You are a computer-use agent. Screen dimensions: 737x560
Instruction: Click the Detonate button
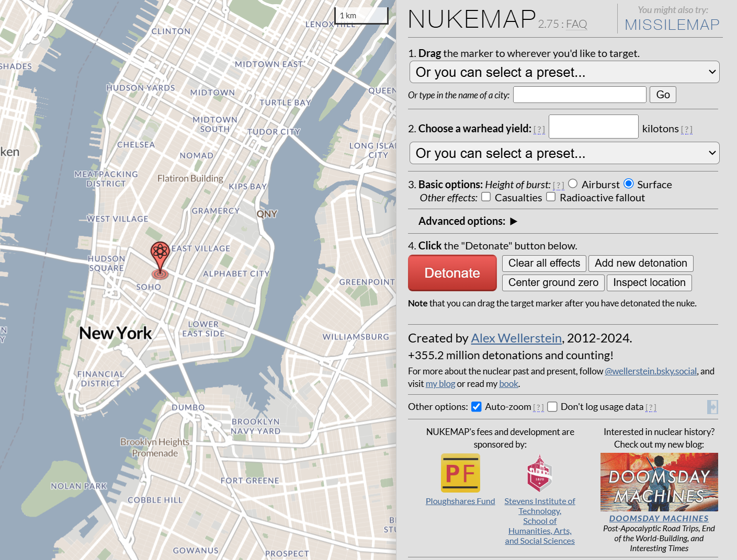point(452,273)
